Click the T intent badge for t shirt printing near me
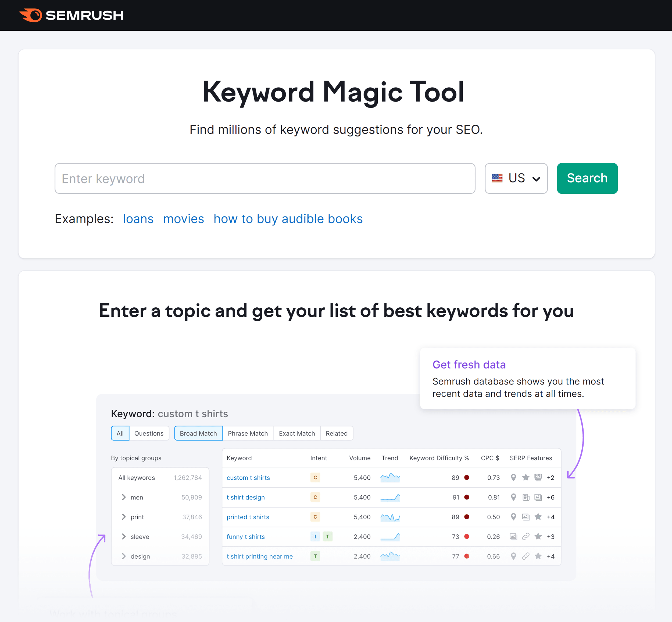Image resolution: width=672 pixels, height=622 pixels. point(315,556)
